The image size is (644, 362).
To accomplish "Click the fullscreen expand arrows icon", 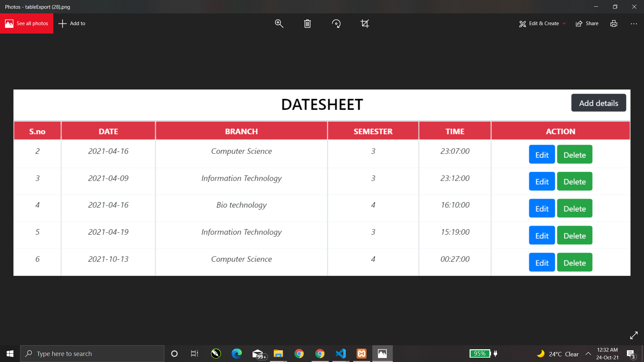I will (x=634, y=335).
